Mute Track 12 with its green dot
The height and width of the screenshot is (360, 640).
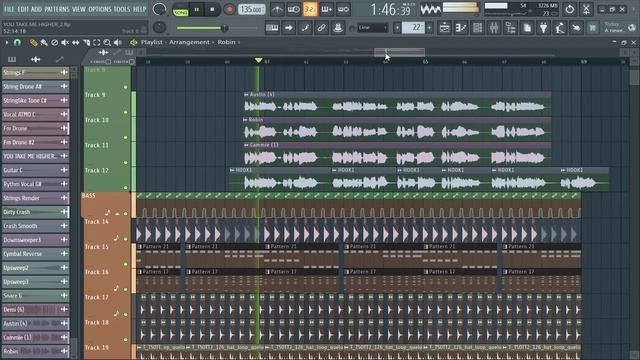126,188
